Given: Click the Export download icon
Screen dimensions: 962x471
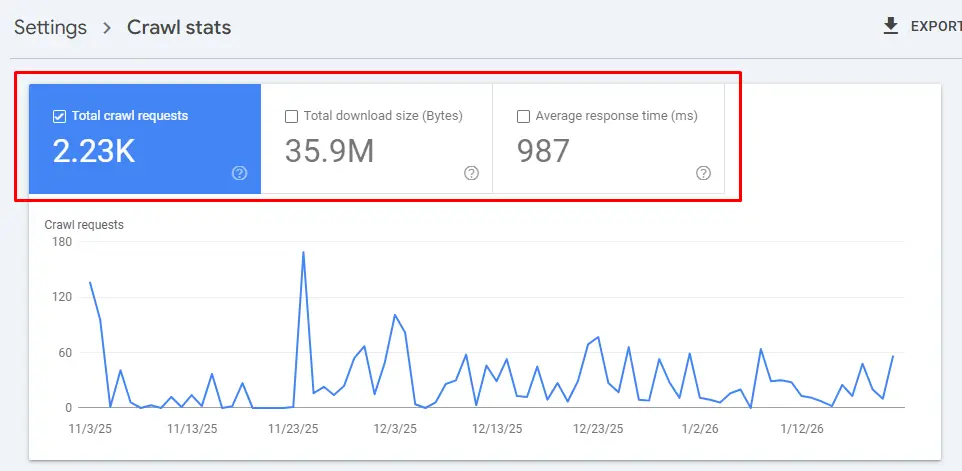Looking at the screenshot, I should tap(890, 26).
